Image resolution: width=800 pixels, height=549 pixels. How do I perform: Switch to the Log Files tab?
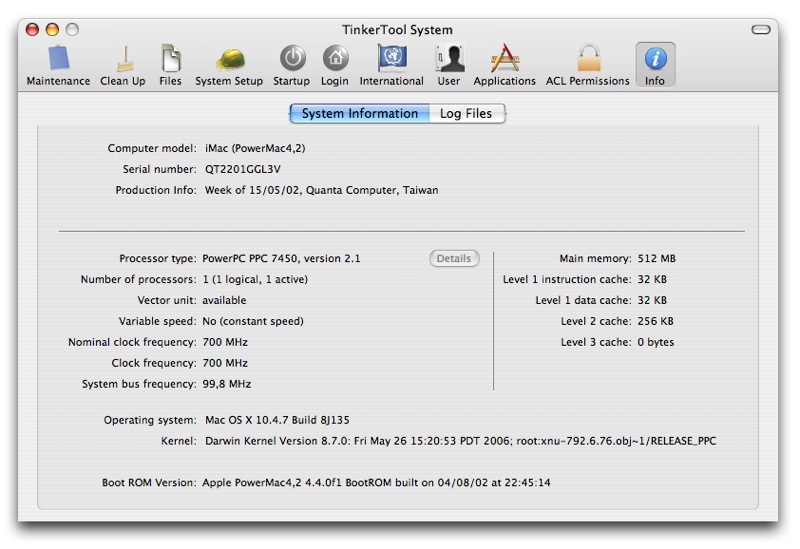(x=467, y=113)
